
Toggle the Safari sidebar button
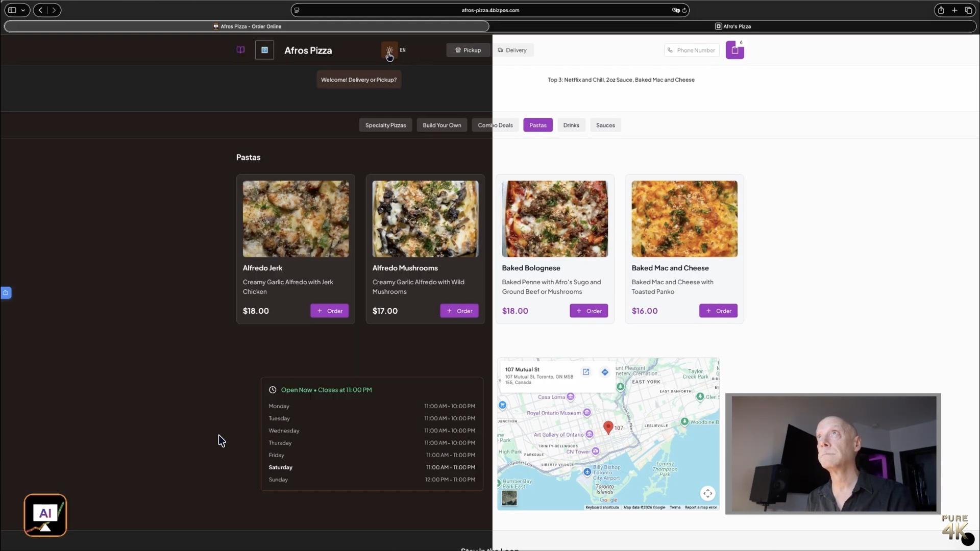pos(12,10)
